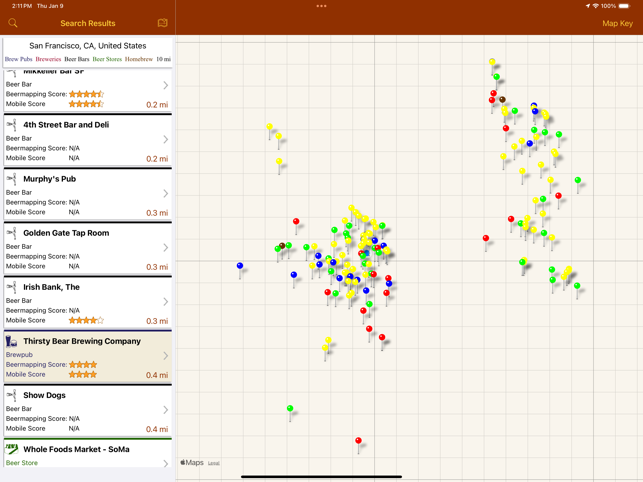
Task: Expand Golden Gate Tap Room details chevron
Action: [x=165, y=248]
